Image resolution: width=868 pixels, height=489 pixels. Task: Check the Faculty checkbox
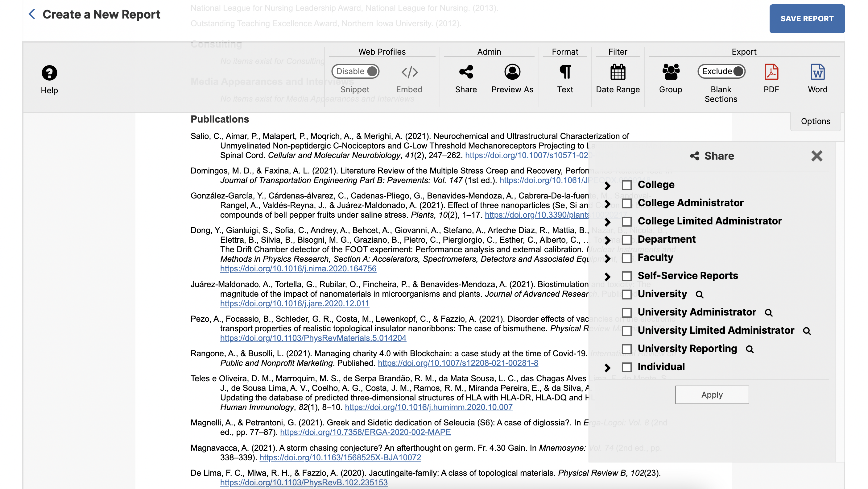tap(627, 258)
